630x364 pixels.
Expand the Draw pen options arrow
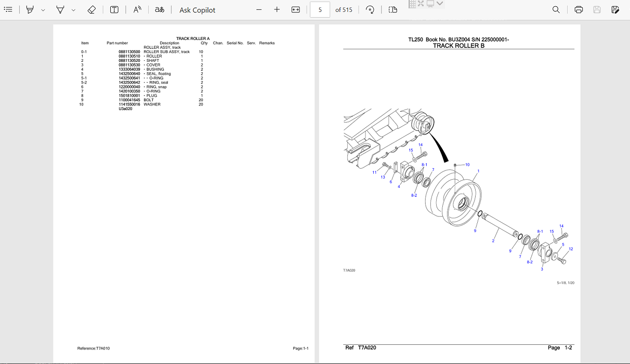click(x=73, y=10)
